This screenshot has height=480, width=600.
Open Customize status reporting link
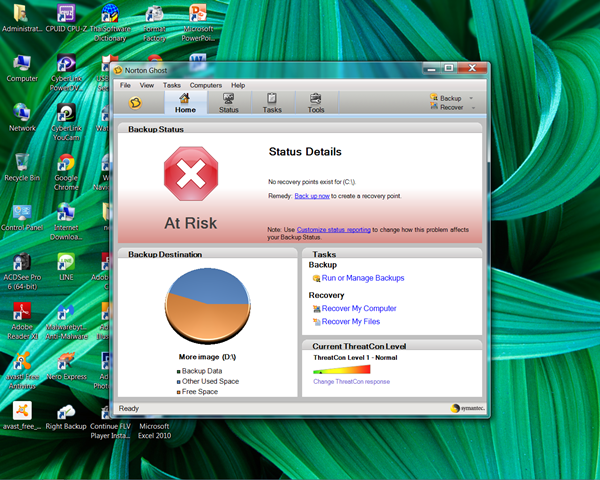(x=334, y=230)
